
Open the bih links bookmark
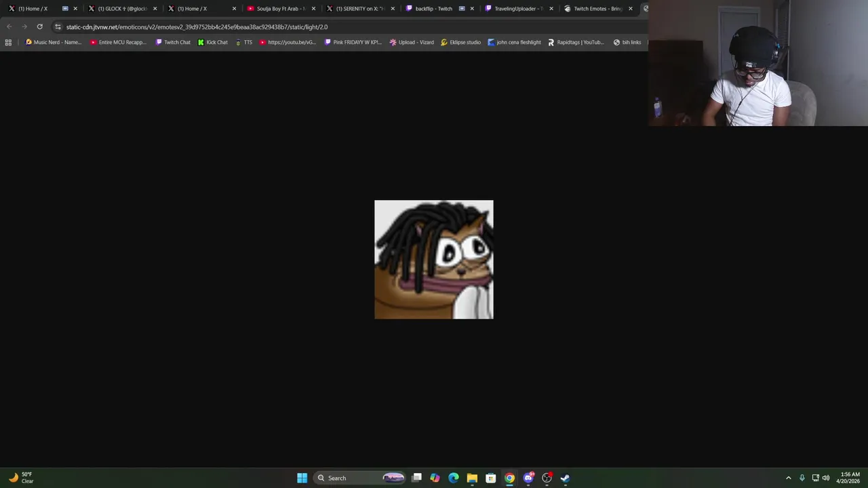coord(627,42)
